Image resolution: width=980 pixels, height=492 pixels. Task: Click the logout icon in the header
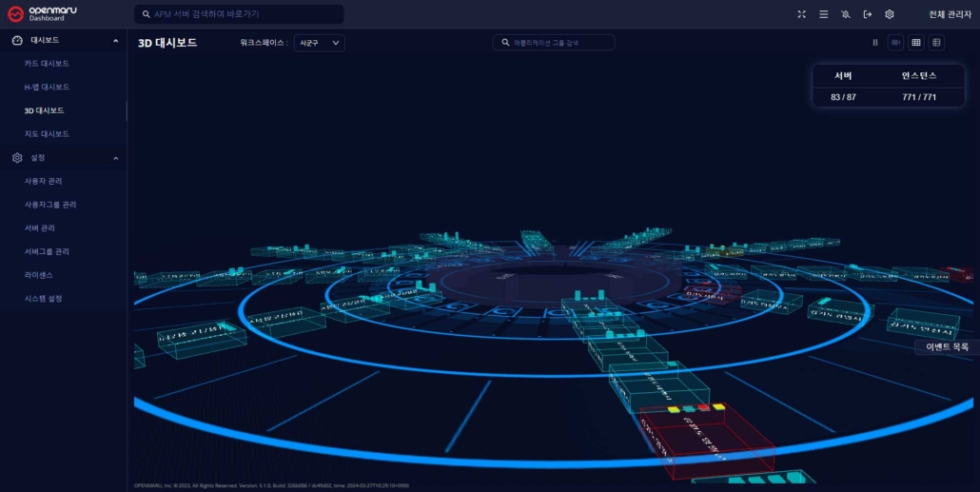pyautogui.click(x=867, y=14)
